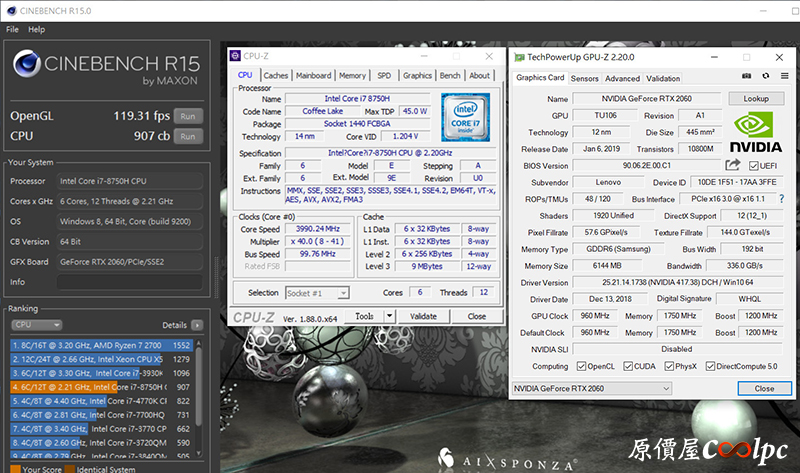
Task: Switch to the Sensors tab in GPU-Z
Action: pyautogui.click(x=584, y=79)
